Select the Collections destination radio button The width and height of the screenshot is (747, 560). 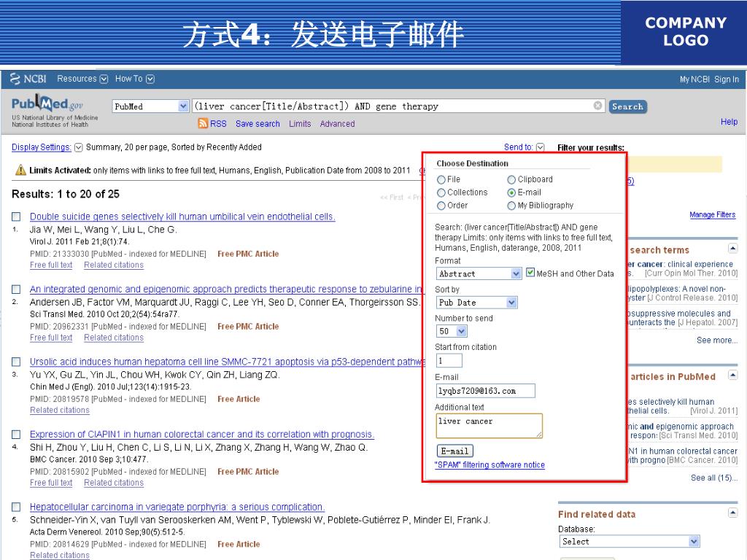tap(441, 192)
